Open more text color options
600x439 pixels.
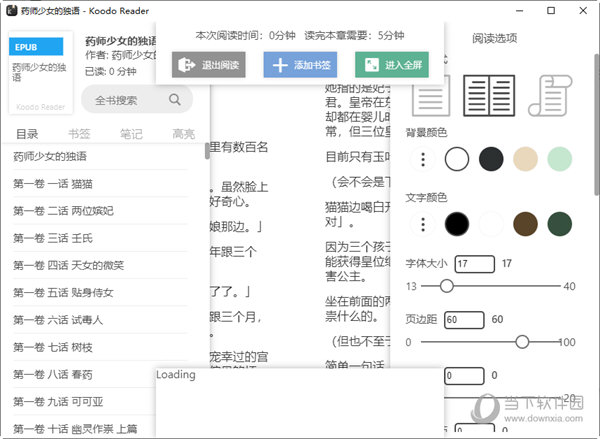click(x=423, y=224)
